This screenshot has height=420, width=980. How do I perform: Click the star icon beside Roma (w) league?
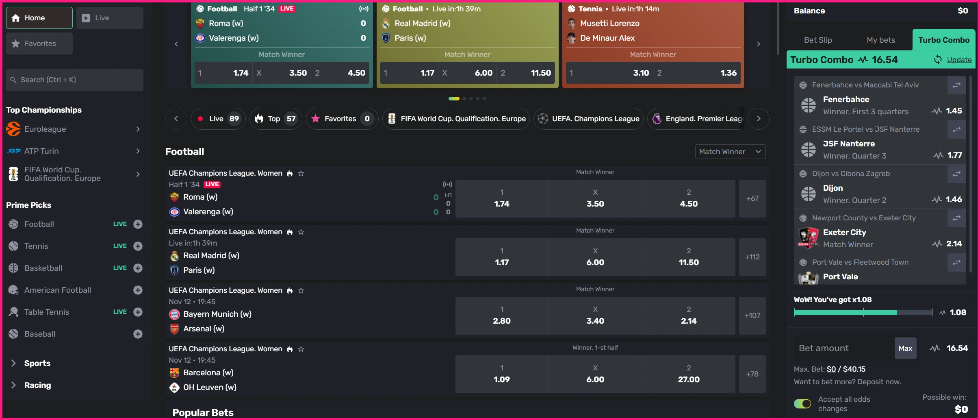click(301, 173)
